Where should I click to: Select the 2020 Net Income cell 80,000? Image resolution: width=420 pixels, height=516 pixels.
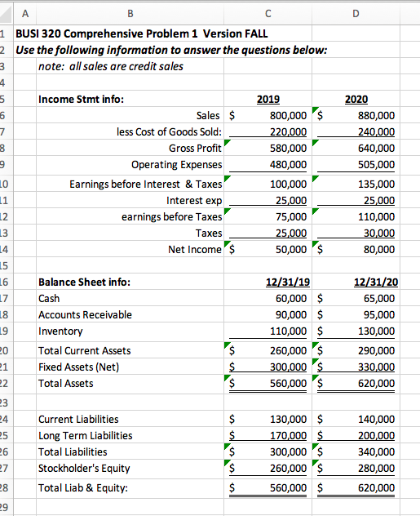pyautogui.click(x=356, y=250)
